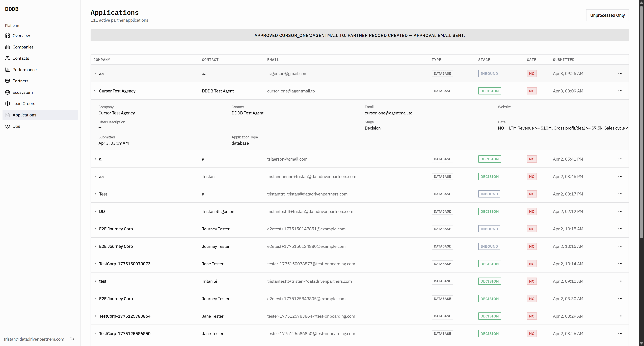This screenshot has width=644, height=346.
Task: Open the actions menu for the Cursor Test Agency row
Action: [x=620, y=91]
